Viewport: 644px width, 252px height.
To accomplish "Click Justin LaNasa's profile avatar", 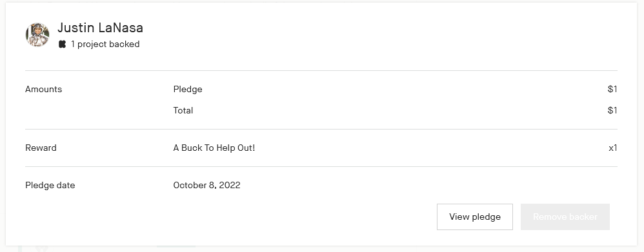I will point(37,35).
